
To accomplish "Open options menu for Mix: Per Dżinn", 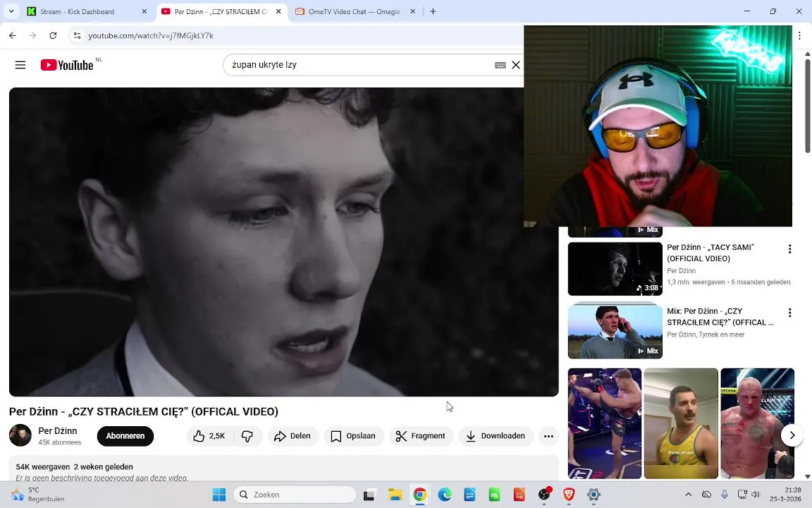I will [789, 313].
